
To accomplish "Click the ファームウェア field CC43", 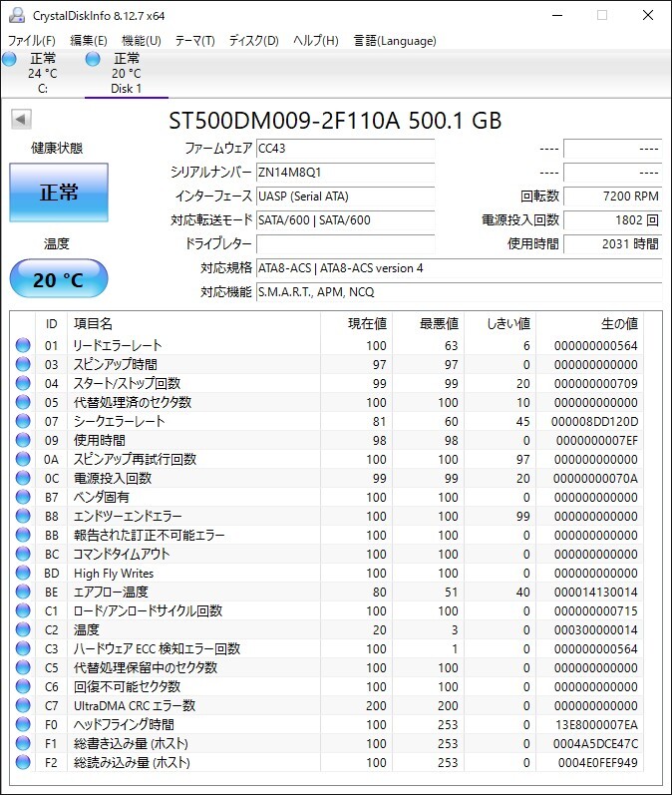I will 346,149.
